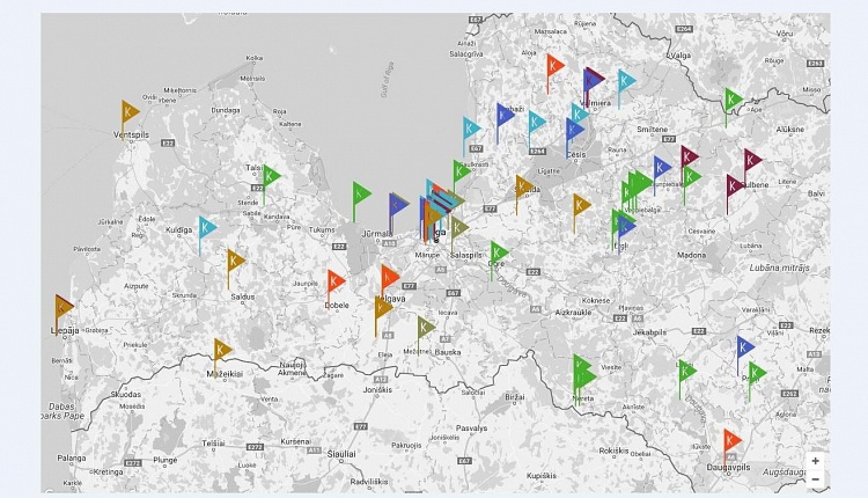The width and height of the screenshot is (868, 498).
Task: Click the Panevėžys-area Pasvalys label
Action: click(x=472, y=429)
